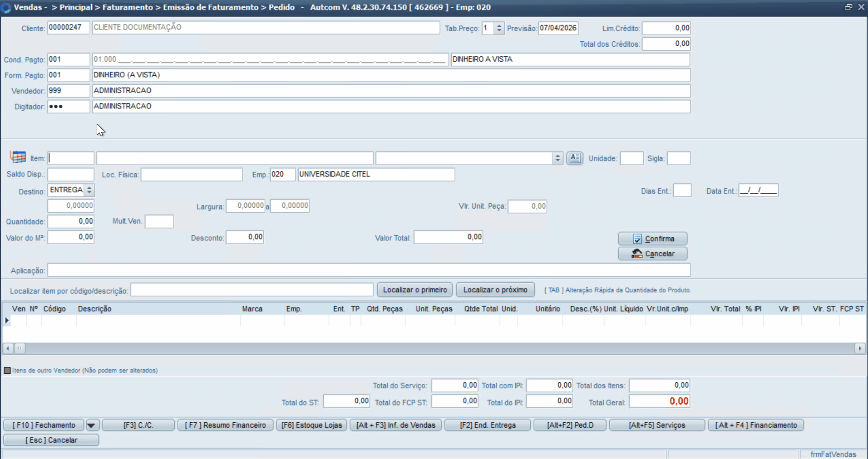868x459 pixels.
Task: Click the Autcom app logo icon
Action: click(x=6, y=8)
